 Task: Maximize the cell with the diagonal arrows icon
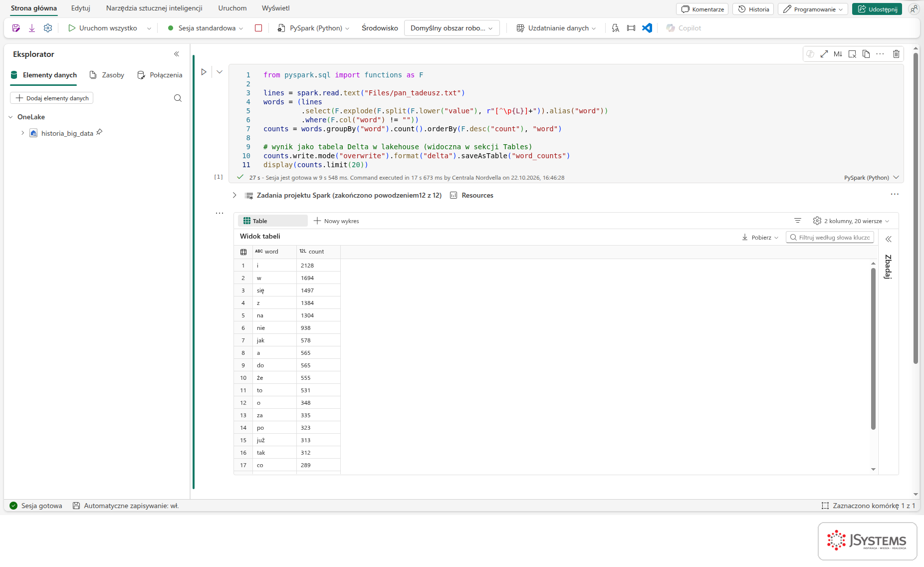pos(824,54)
